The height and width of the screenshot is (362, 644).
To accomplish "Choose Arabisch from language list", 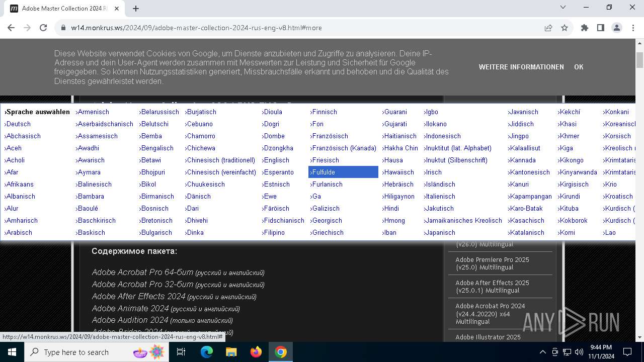I will 18,232.
